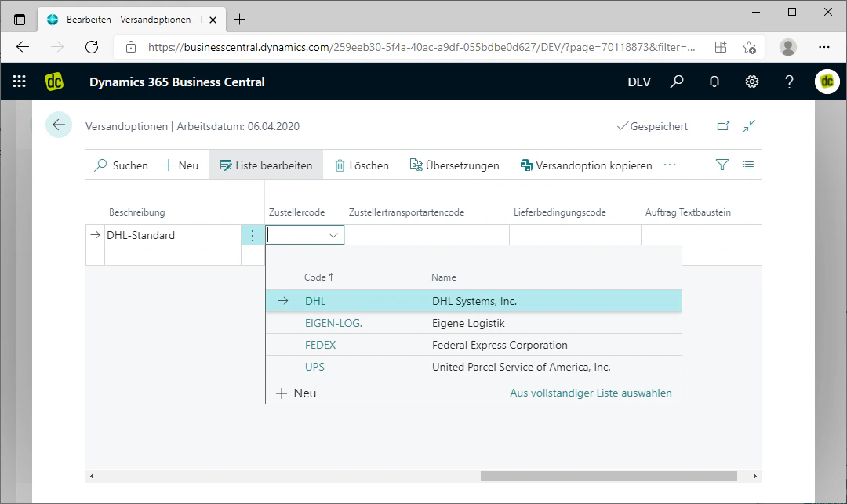This screenshot has width=847, height=504.
Task: Click Suchen in the action bar
Action: (121, 165)
